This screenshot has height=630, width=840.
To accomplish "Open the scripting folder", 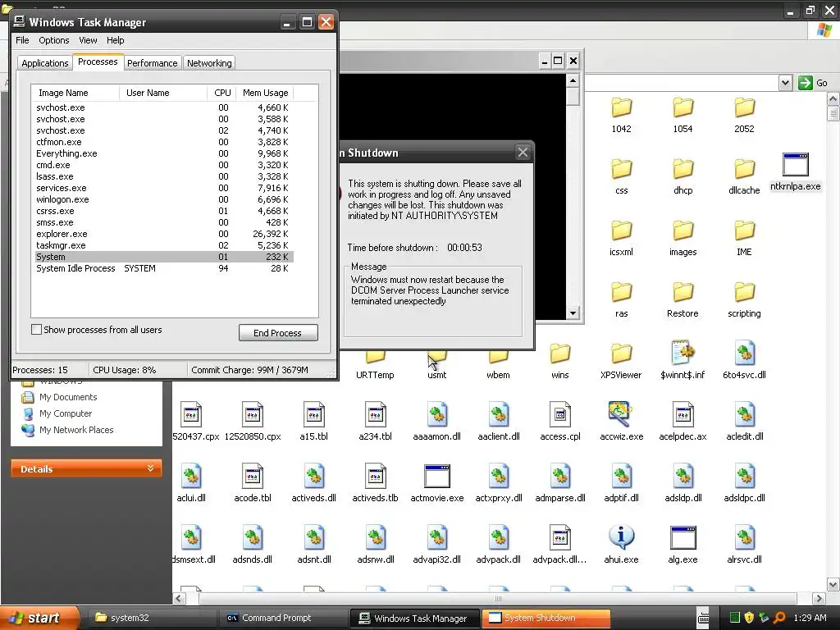I will click(744, 292).
